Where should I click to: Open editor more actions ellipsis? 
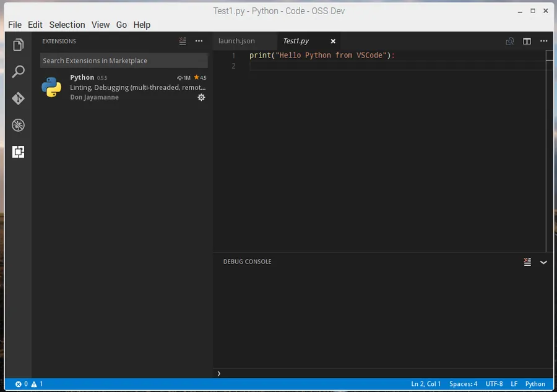[544, 41]
